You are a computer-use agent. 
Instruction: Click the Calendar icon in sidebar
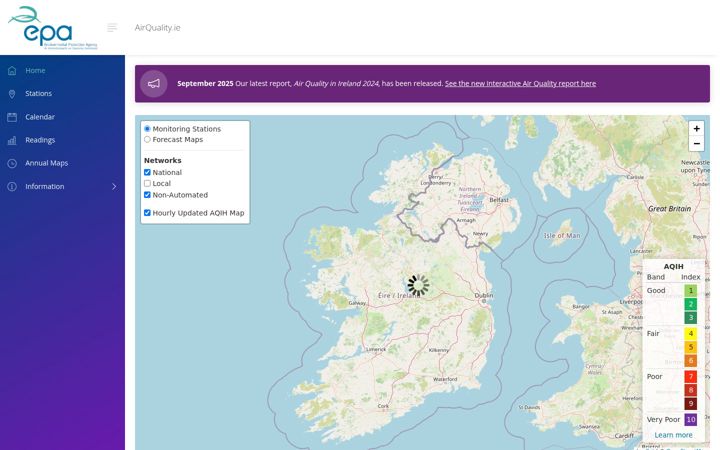[12, 117]
